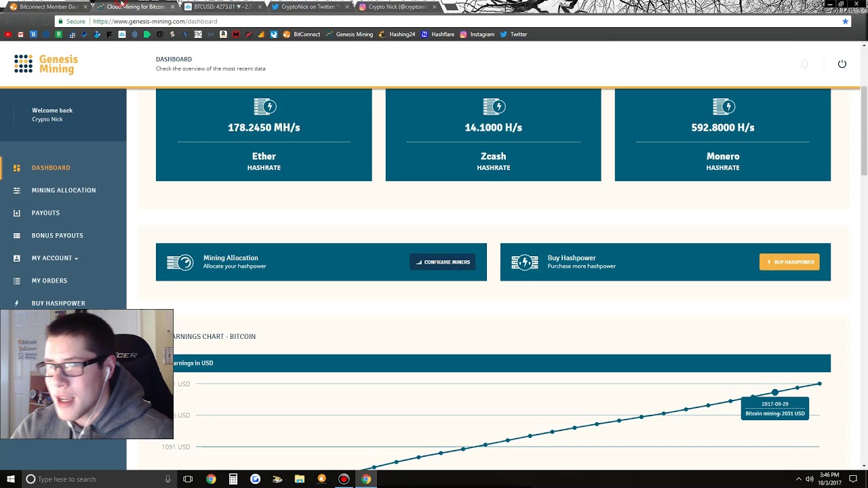The image size is (868, 488).
Task: Open the Windows action center icon
Action: (853, 479)
